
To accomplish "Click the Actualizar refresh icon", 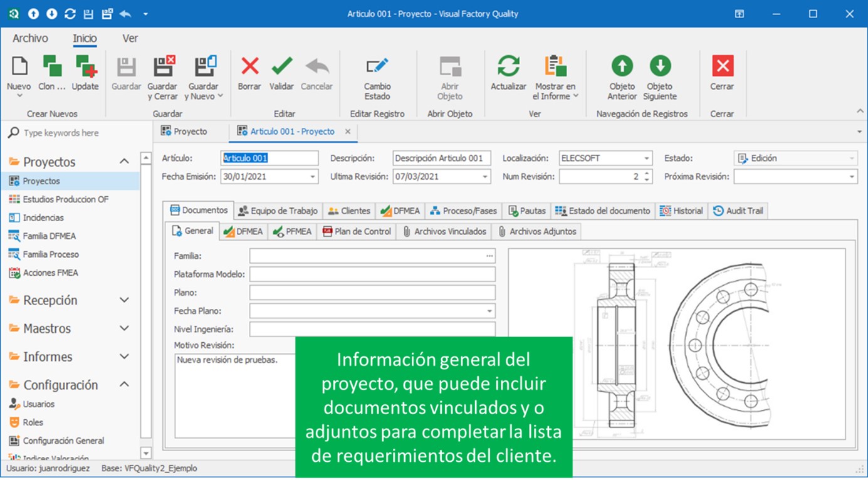I will point(508,66).
